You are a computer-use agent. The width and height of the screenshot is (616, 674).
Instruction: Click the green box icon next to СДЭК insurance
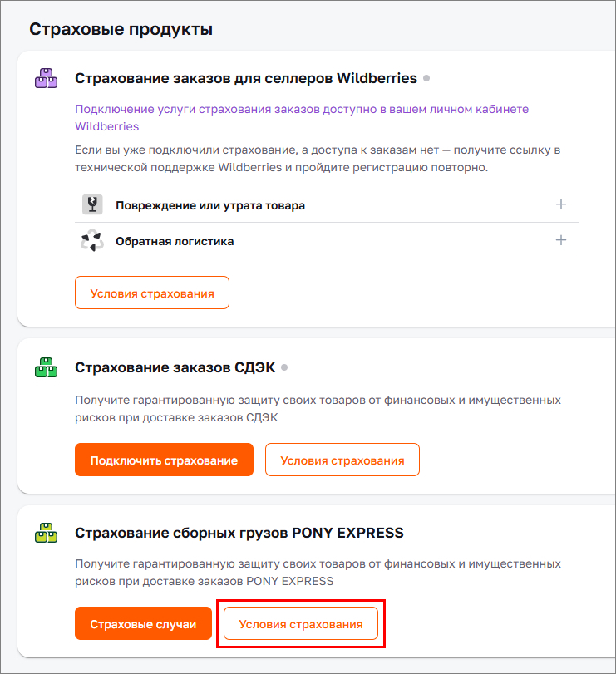click(47, 368)
